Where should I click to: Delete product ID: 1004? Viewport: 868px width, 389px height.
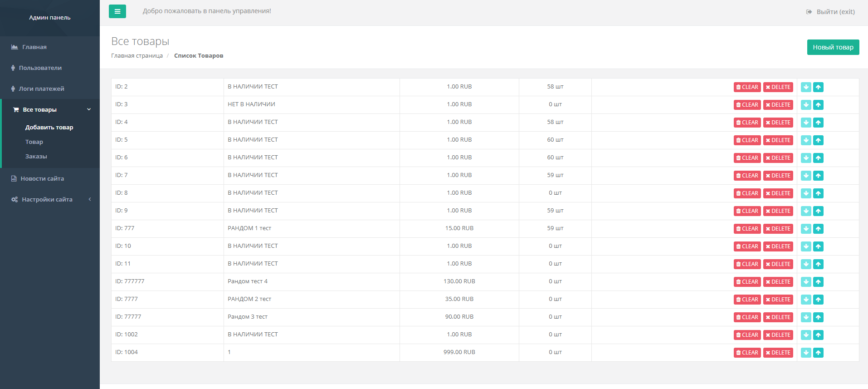(x=778, y=353)
